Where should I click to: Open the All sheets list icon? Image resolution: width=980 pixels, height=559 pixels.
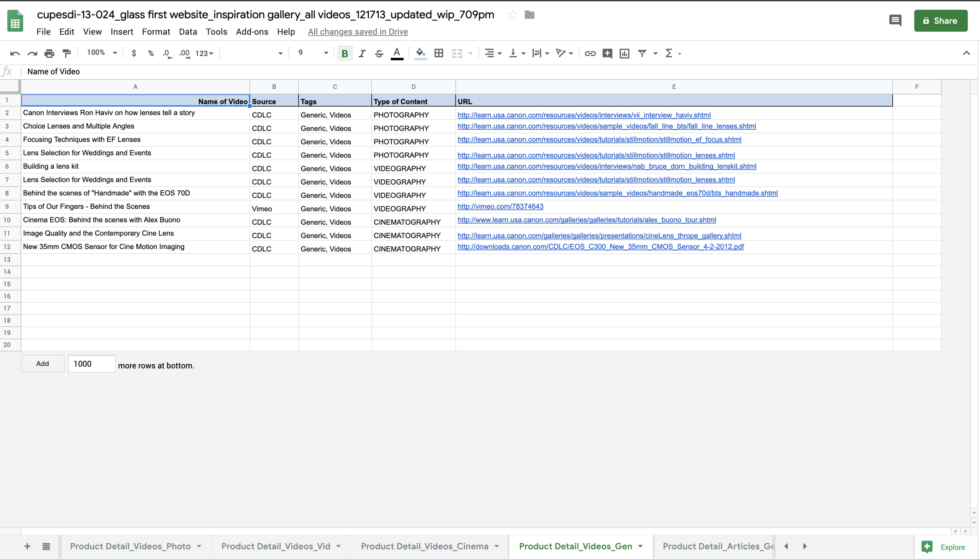click(x=46, y=546)
